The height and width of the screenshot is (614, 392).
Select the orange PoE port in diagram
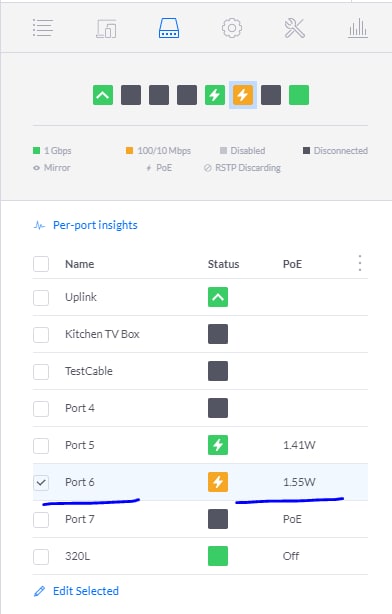pyautogui.click(x=243, y=95)
